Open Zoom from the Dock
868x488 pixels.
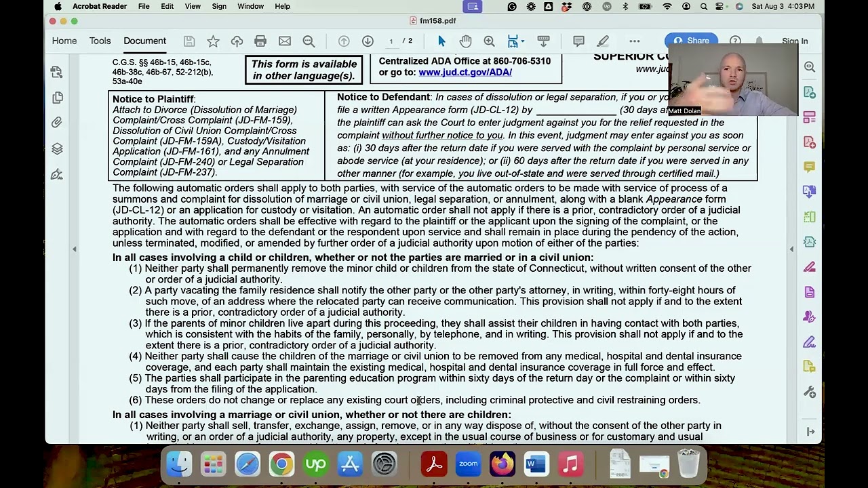[469, 464]
